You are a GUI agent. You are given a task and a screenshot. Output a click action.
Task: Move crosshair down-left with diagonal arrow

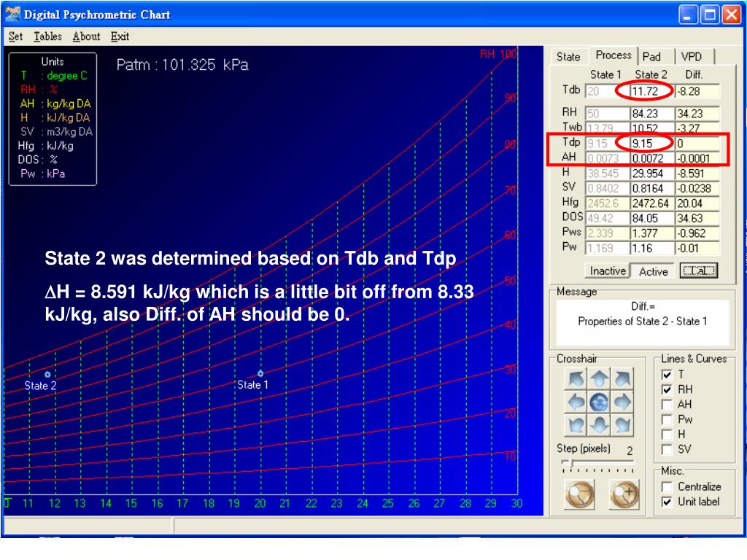coord(576,425)
